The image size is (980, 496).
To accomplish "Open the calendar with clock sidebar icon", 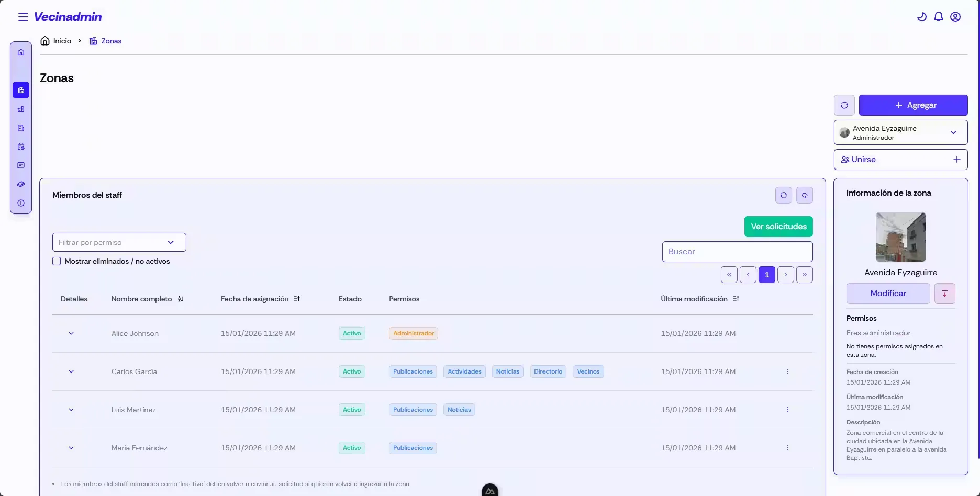I will coord(21,147).
